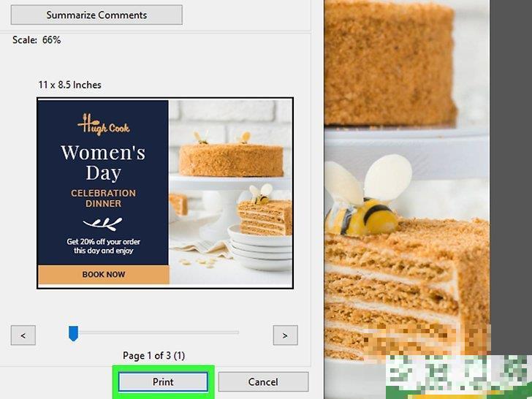Click the Page 1 of 3 label
The height and width of the screenshot is (399, 532).
coord(153,356)
